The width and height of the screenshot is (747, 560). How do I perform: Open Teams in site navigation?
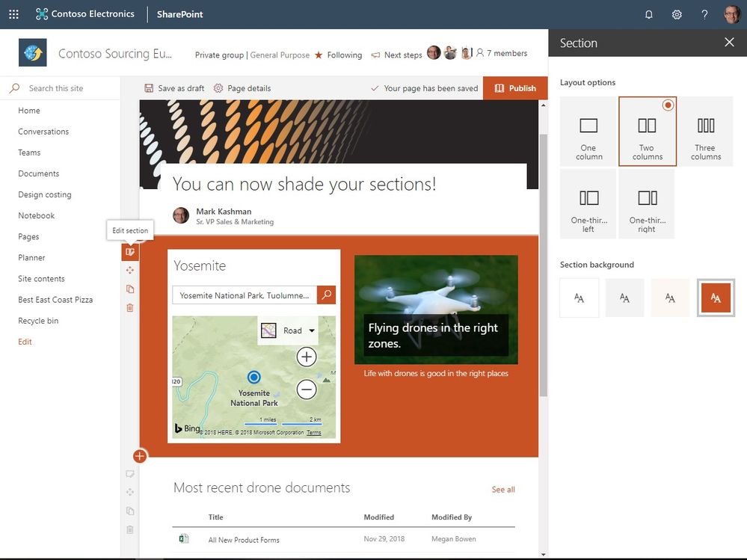click(x=29, y=153)
